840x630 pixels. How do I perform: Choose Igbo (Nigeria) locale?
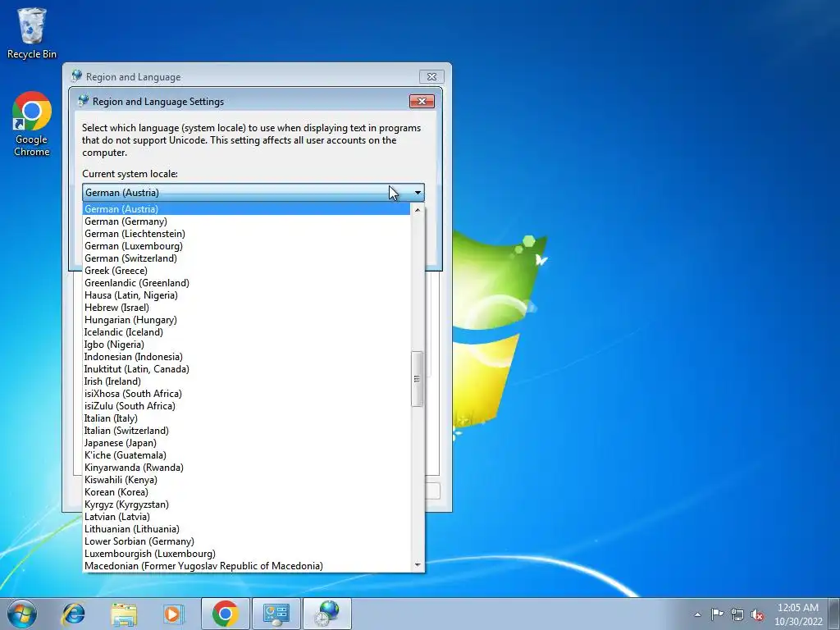246,345
